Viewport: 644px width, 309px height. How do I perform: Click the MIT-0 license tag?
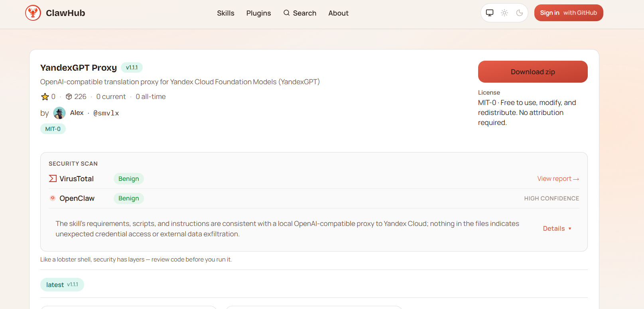[x=53, y=129]
